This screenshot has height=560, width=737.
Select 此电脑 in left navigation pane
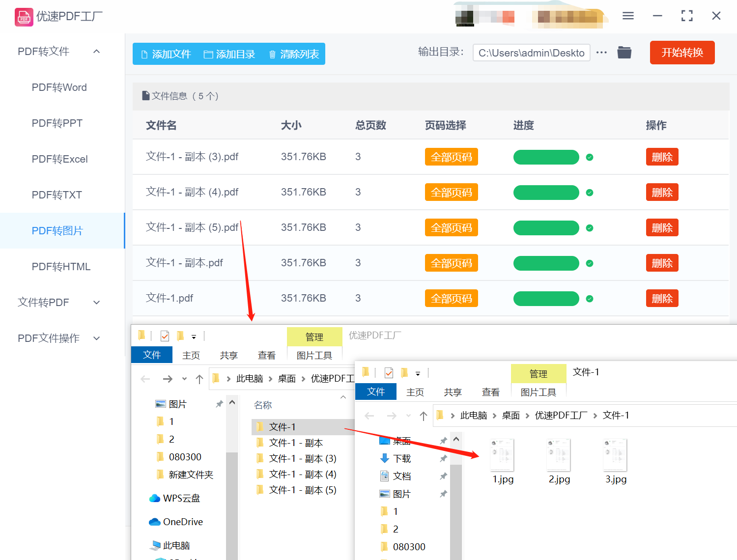click(x=170, y=545)
